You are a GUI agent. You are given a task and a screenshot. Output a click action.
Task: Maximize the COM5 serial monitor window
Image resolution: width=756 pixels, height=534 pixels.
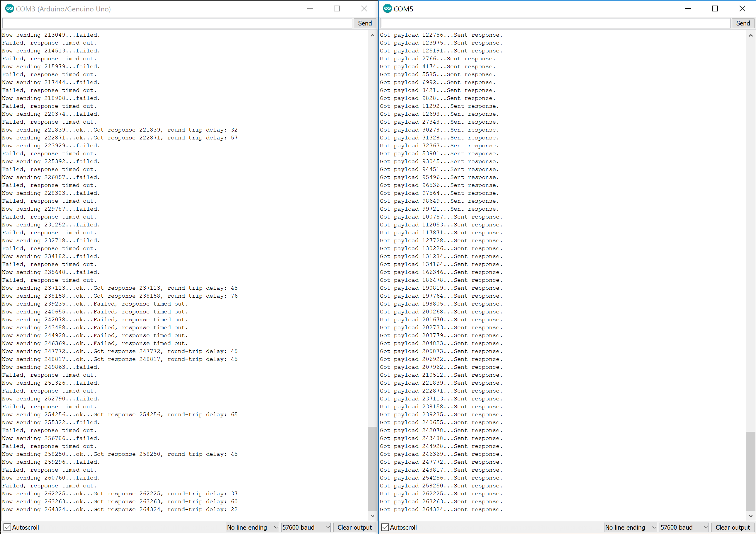click(714, 8)
